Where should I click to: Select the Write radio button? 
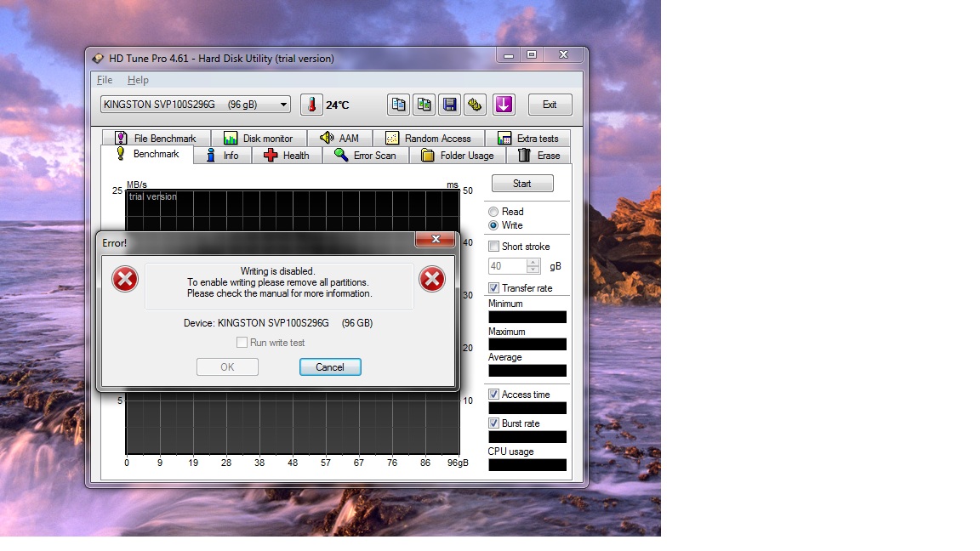[493, 225]
